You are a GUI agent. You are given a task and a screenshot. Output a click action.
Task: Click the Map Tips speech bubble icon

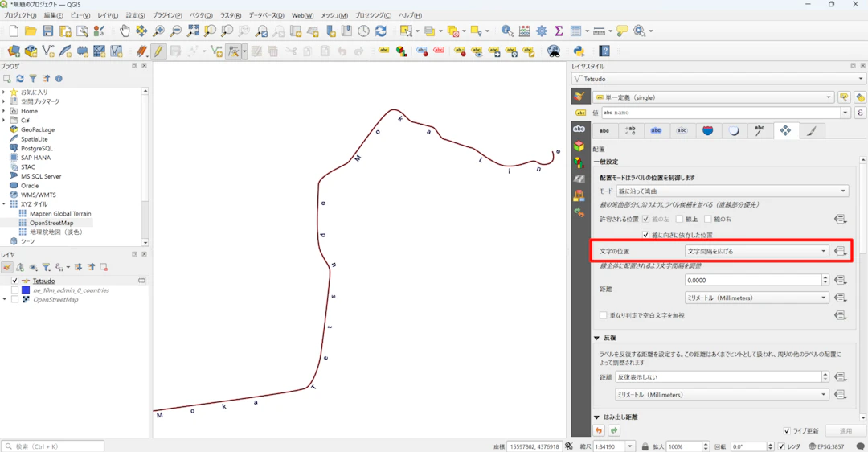pyautogui.click(x=622, y=31)
